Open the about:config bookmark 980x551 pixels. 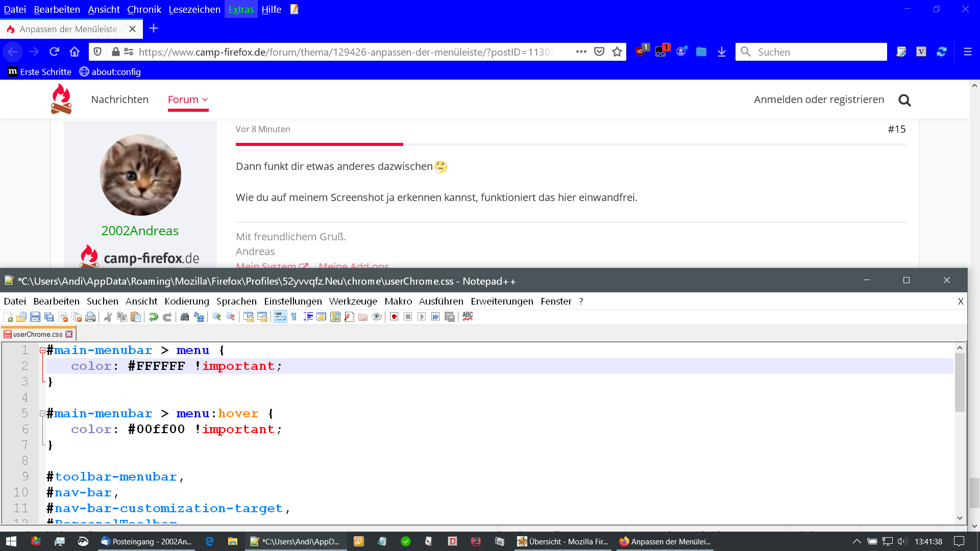click(x=110, y=72)
